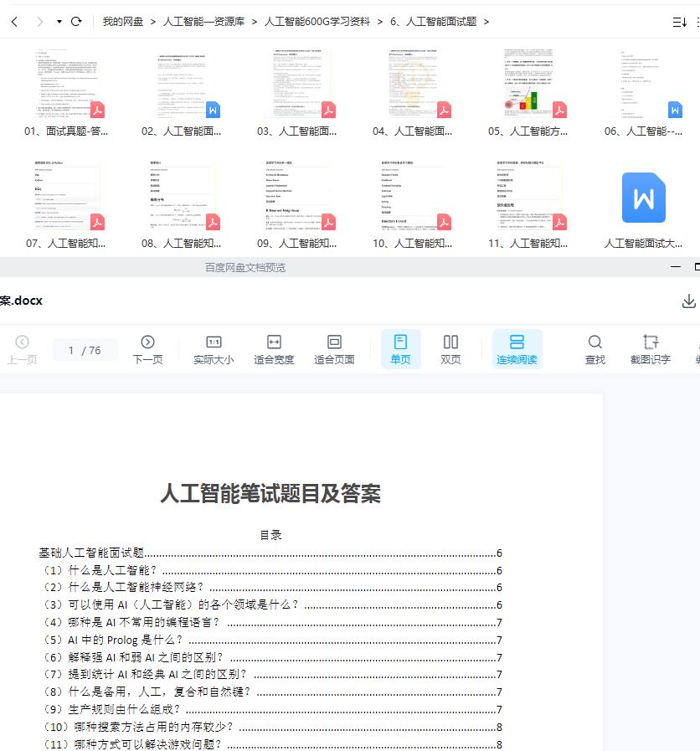Open the dropdown arrow beside navigation buttons
The width and height of the screenshot is (700, 751).
point(59,19)
